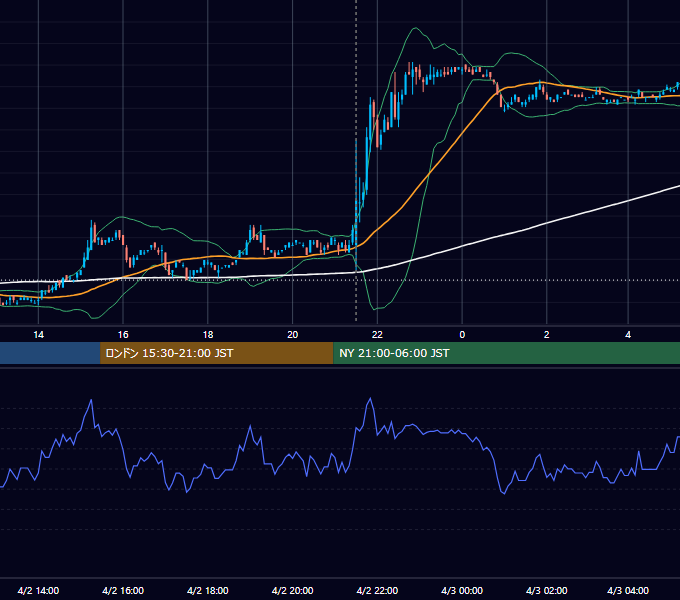Select the 22 hour label on price chart axis
The height and width of the screenshot is (600, 680).
pyautogui.click(x=377, y=335)
